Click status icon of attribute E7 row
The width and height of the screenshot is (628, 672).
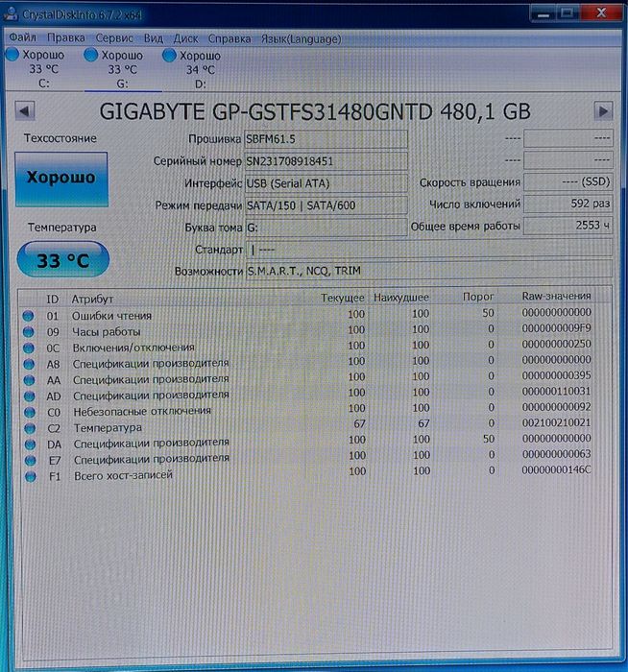tap(30, 460)
